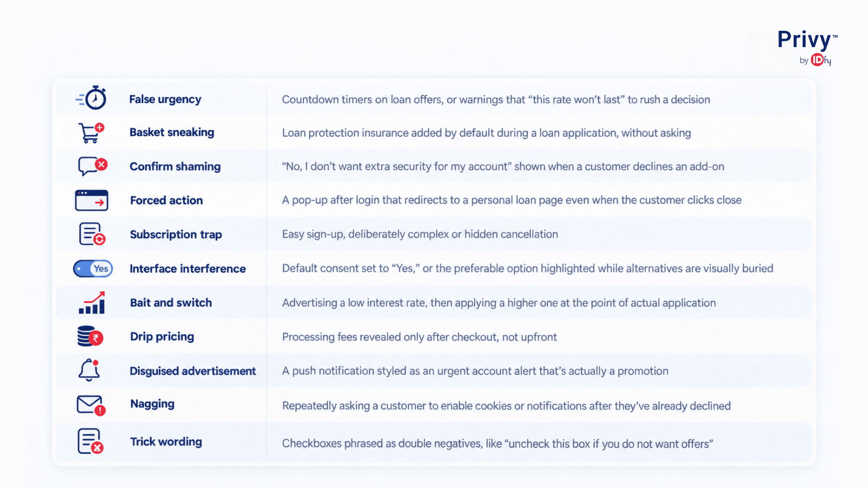868x488 pixels.
Task: Select the False urgency label
Action: coord(165,99)
